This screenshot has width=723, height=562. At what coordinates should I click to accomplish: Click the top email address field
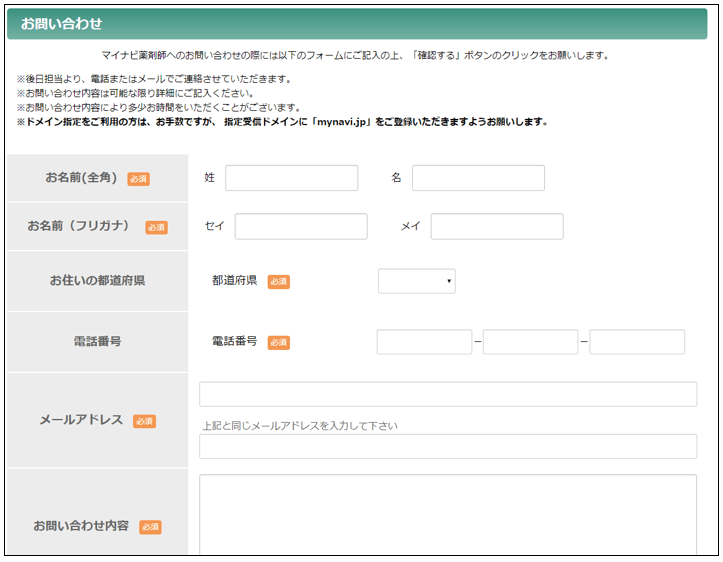pyautogui.click(x=448, y=394)
